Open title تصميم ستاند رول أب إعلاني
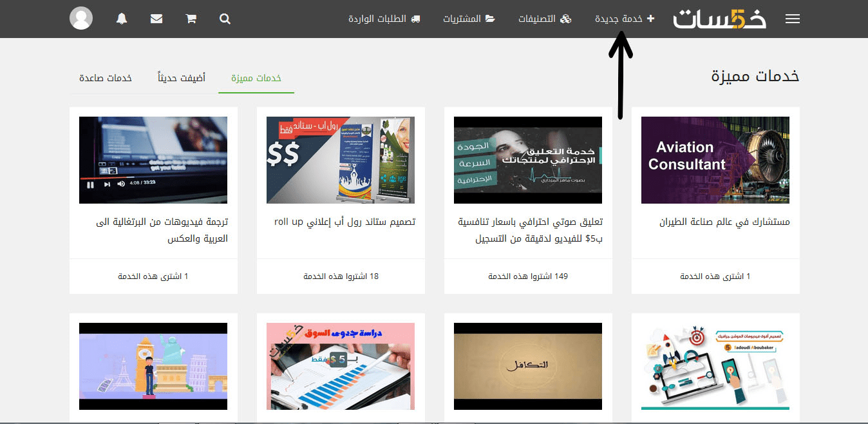 (345, 222)
